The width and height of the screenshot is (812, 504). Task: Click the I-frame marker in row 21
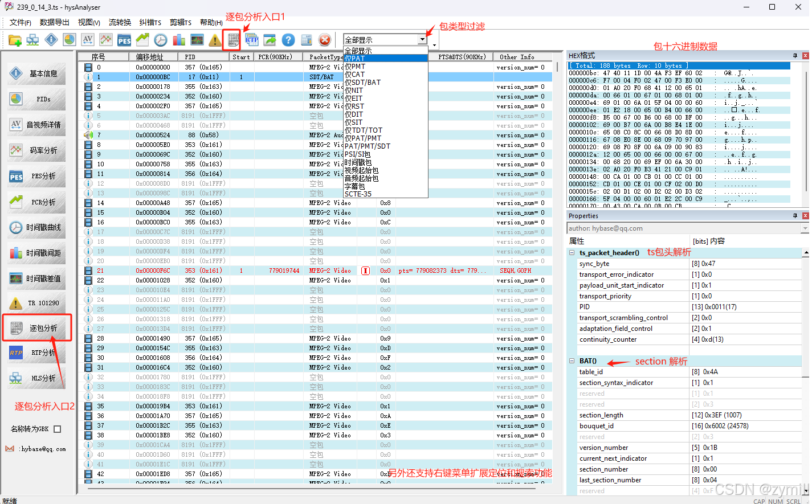[x=365, y=271]
